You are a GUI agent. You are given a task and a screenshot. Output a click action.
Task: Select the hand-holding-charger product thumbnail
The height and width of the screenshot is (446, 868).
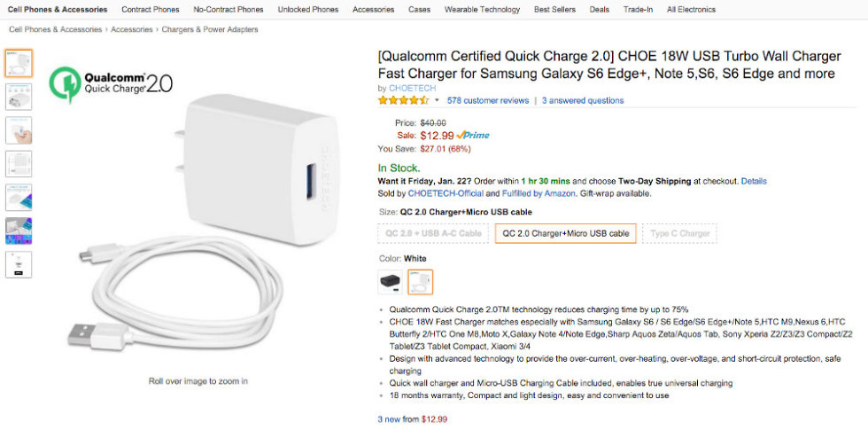click(19, 130)
